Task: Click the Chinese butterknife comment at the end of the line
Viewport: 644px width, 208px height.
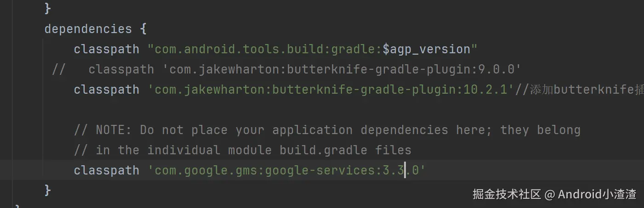Action: 579,90
